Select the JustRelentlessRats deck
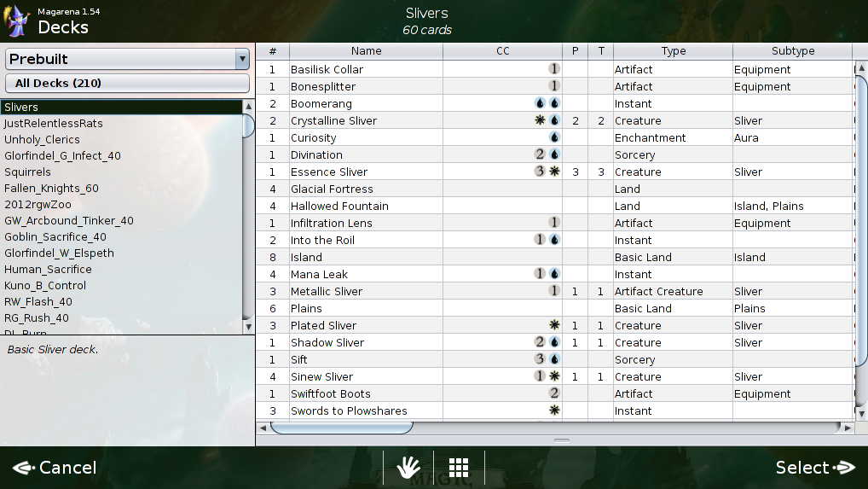868x489 pixels. point(54,124)
